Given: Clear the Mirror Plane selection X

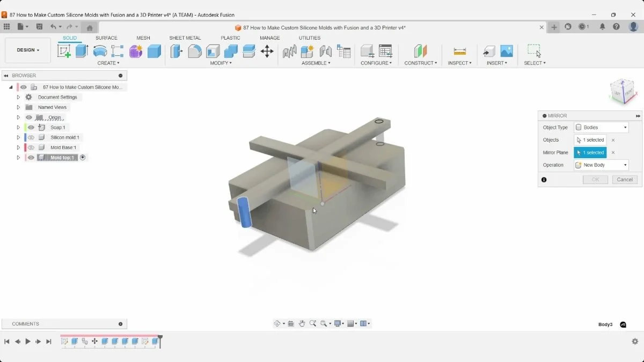Looking at the screenshot, I should pos(613,153).
